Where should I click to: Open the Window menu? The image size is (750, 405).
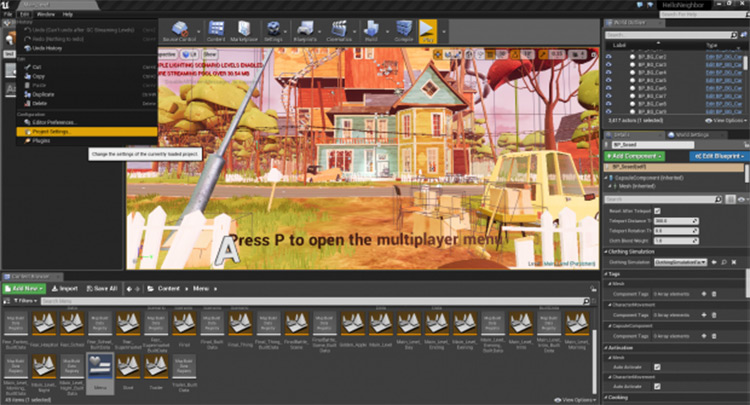(x=46, y=14)
